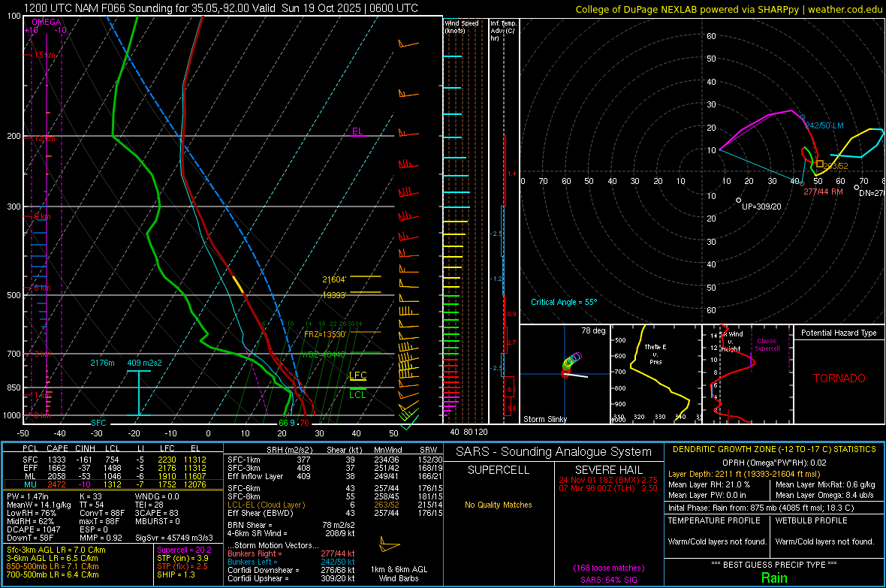Select the SFC parcel row

coord(113,460)
